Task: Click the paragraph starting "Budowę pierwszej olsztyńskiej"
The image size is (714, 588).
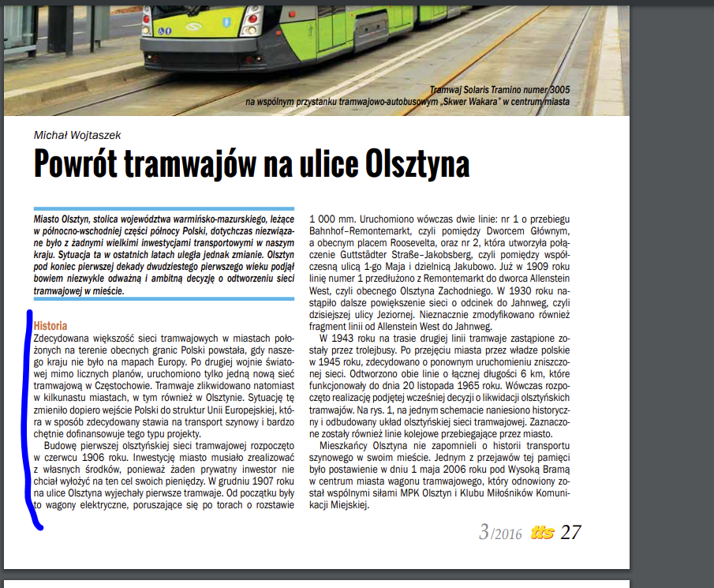Action: coord(164,475)
